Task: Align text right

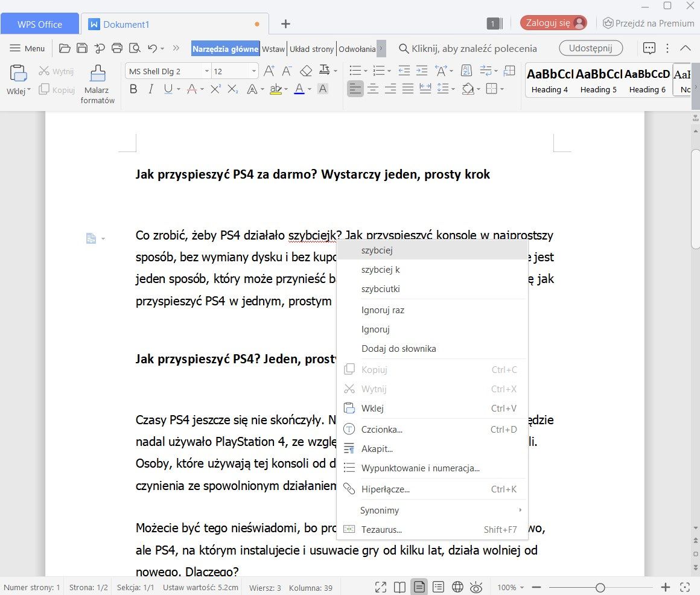Action: pyautogui.click(x=390, y=89)
